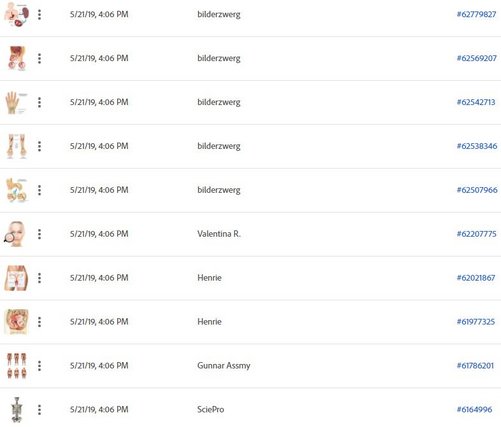Open asset link #62207775

[x=476, y=234]
